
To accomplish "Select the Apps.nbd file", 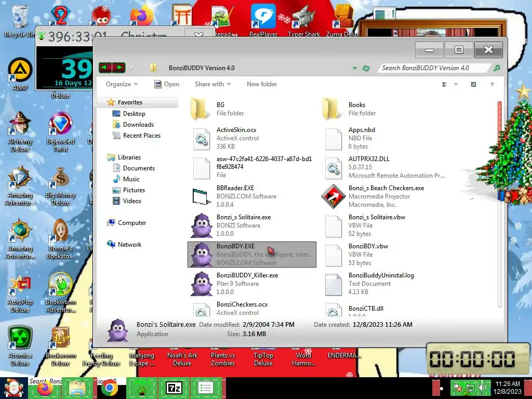I will pyautogui.click(x=384, y=138).
